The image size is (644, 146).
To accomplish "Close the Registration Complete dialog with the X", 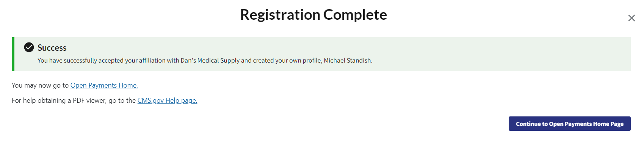I will click(x=631, y=18).
